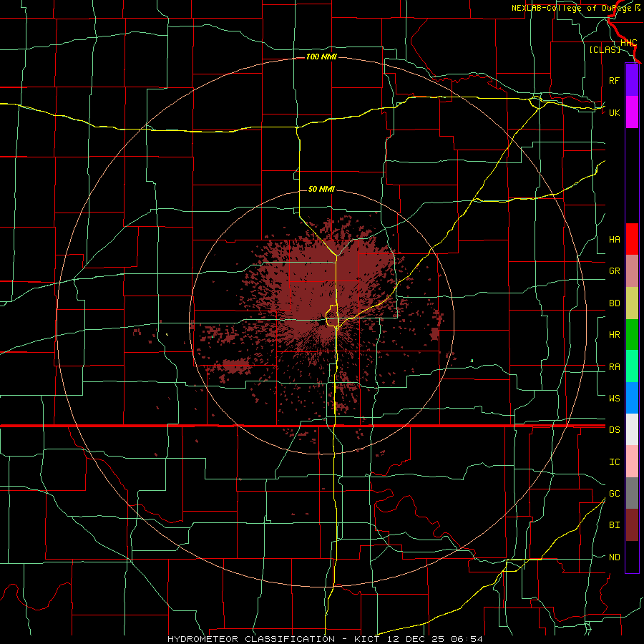The image size is (644, 644).
Task: Click the dark red BI color swatch
Action: [632, 525]
